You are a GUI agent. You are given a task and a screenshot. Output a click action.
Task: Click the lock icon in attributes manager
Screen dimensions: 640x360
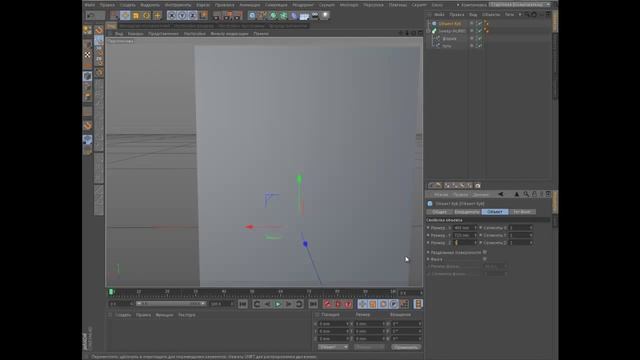[534, 194]
